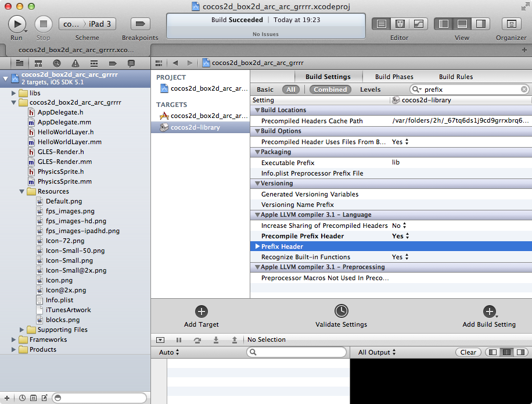This screenshot has height=404, width=532.
Task: Add a new tab with plus button
Action: (524, 50)
